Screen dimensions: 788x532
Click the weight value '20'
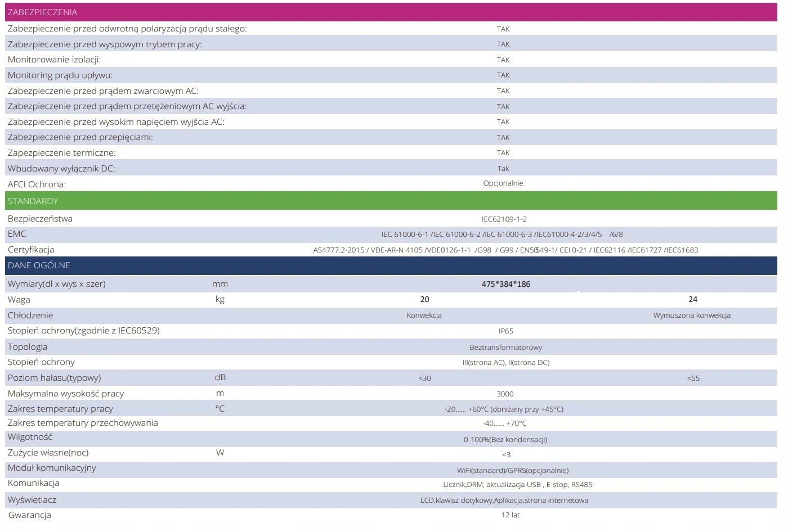[425, 300]
